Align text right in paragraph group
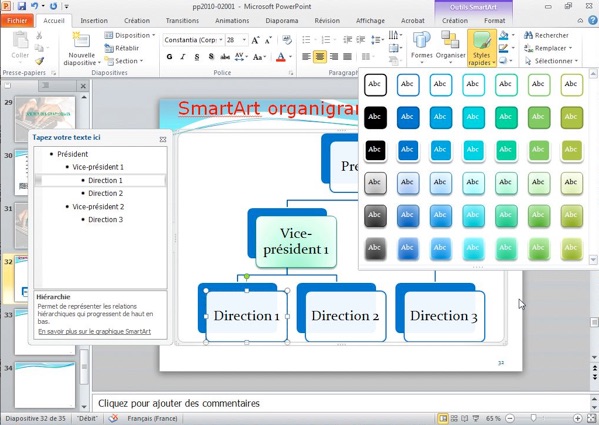The height and width of the screenshot is (425, 599). click(333, 57)
